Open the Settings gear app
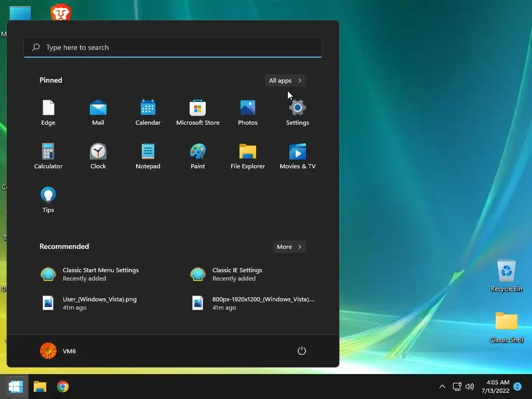This screenshot has height=399, width=532. click(x=298, y=113)
